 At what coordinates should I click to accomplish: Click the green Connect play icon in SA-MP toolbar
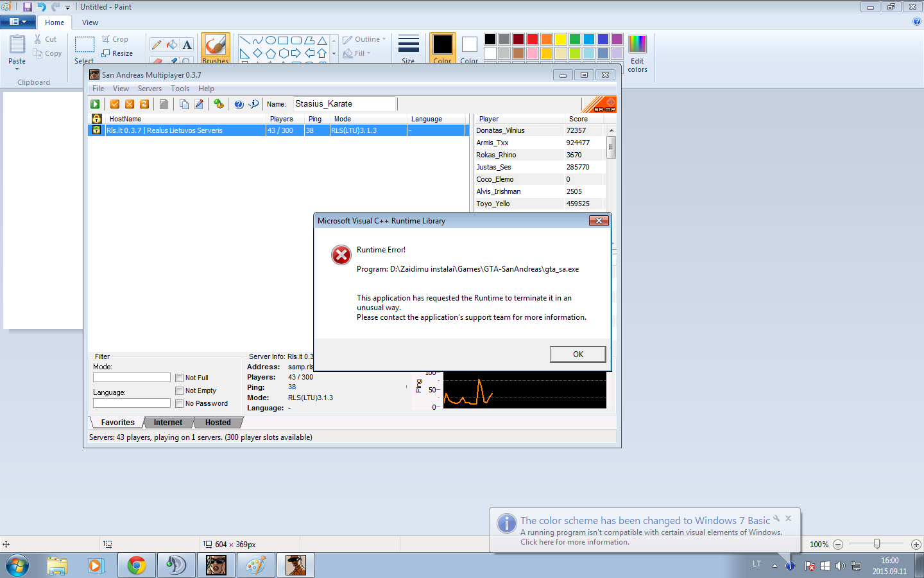95,104
